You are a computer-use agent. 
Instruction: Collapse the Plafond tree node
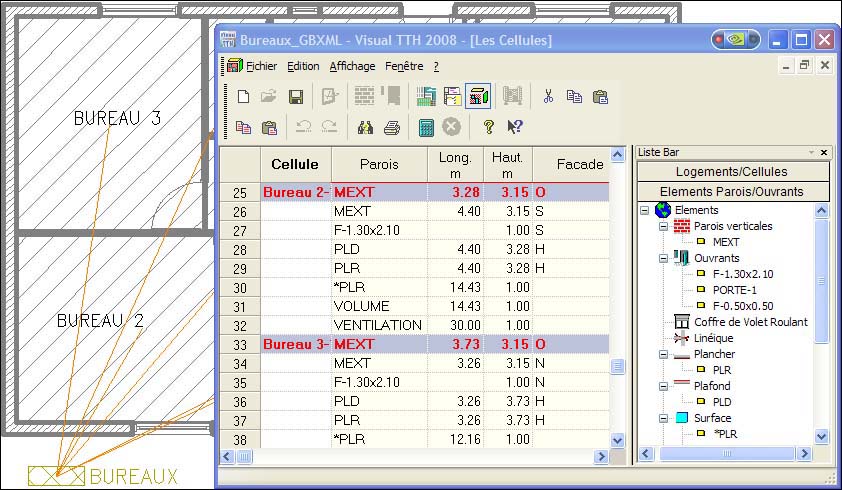(x=664, y=386)
